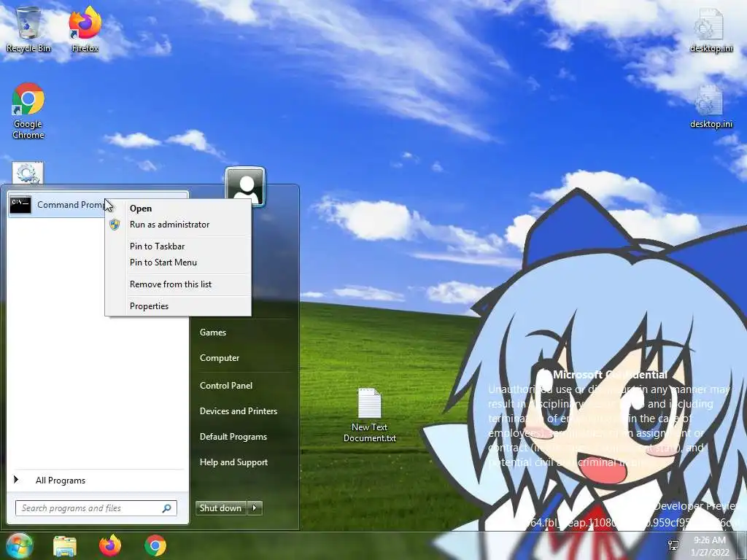The width and height of the screenshot is (747, 560).
Task: Click the network icon in system tray
Action: [x=673, y=545]
